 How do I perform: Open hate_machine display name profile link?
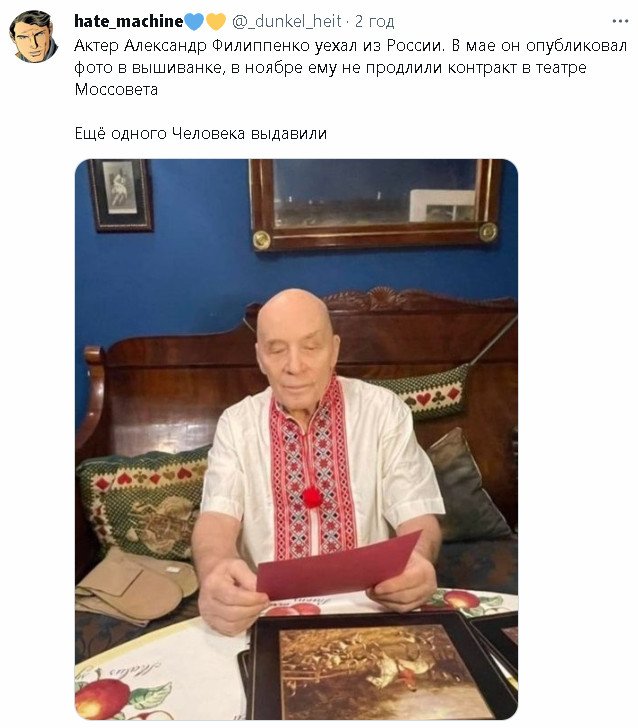pyautogui.click(x=129, y=21)
